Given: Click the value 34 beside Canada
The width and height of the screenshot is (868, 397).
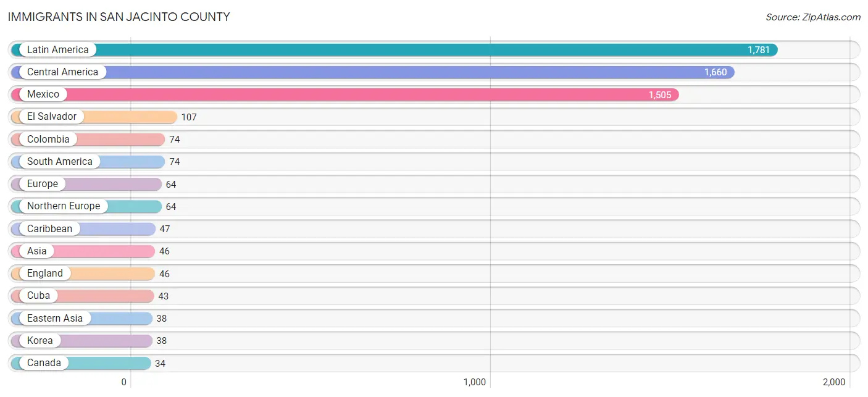Looking at the screenshot, I should pyautogui.click(x=160, y=364).
